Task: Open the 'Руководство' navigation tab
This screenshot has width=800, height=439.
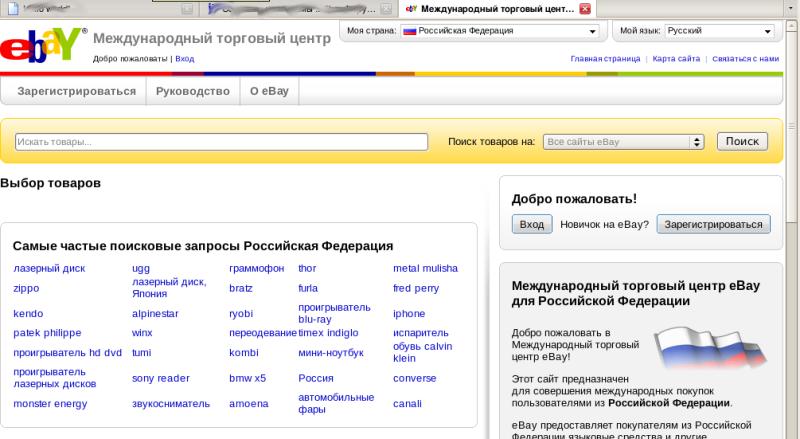Action: coord(192,91)
